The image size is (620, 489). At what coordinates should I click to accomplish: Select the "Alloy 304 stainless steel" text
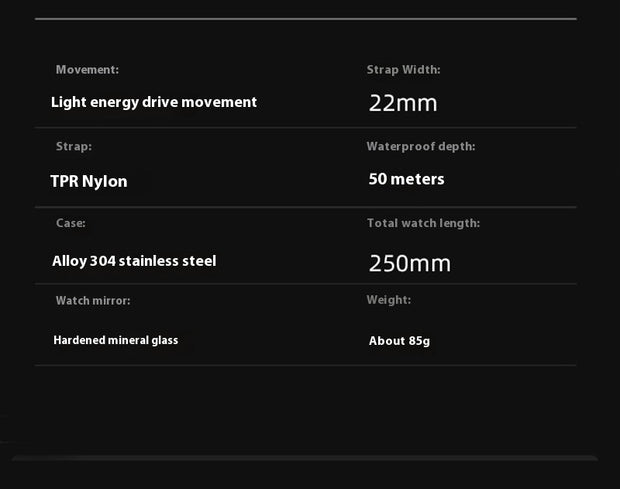point(134,261)
